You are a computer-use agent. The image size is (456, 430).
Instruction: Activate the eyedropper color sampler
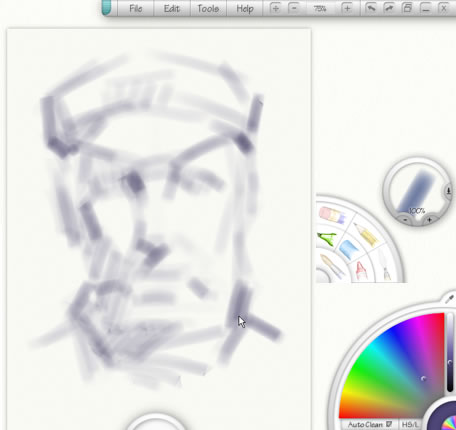tap(450, 299)
